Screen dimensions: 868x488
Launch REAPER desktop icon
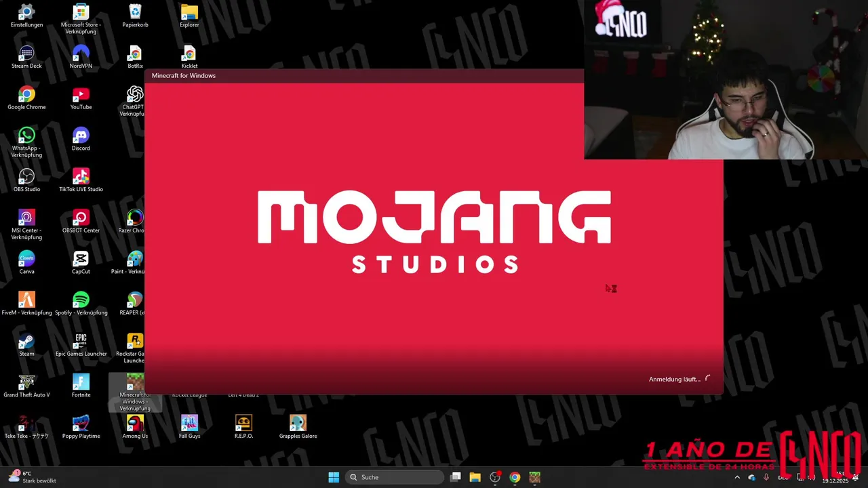click(x=132, y=304)
